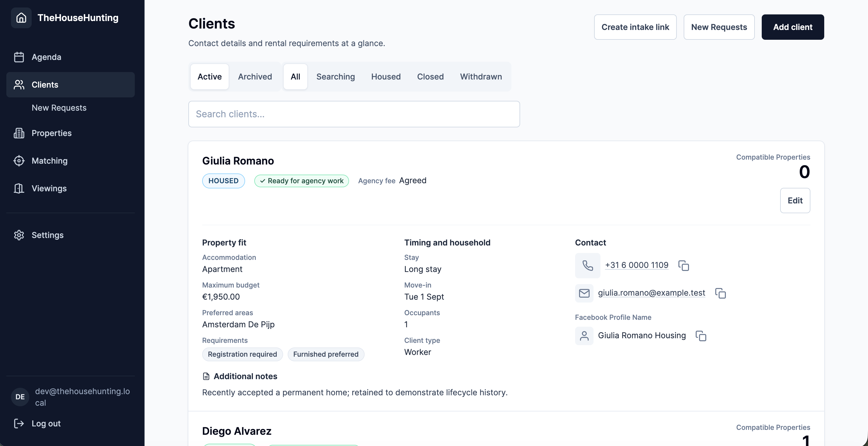Open Viewings via the door icon

point(19,188)
